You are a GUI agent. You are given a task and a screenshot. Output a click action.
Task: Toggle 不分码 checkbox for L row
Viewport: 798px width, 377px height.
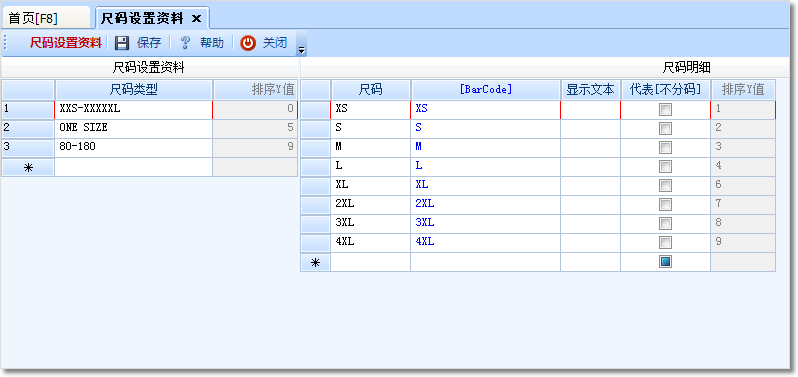click(x=665, y=166)
